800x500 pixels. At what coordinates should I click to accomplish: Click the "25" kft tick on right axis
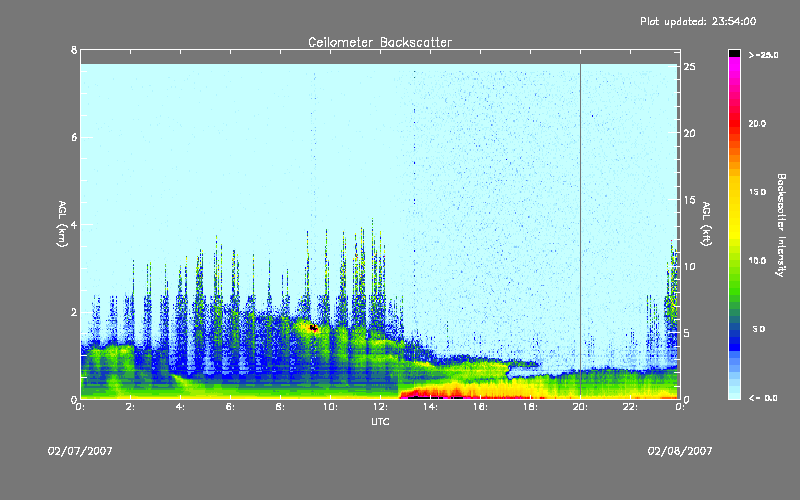[689, 66]
